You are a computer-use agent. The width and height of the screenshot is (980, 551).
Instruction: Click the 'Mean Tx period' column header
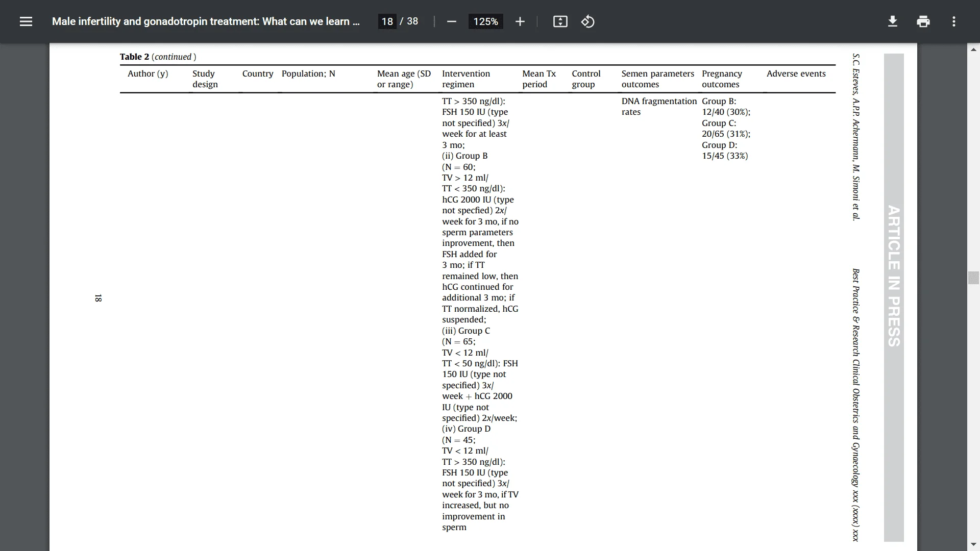click(x=539, y=79)
